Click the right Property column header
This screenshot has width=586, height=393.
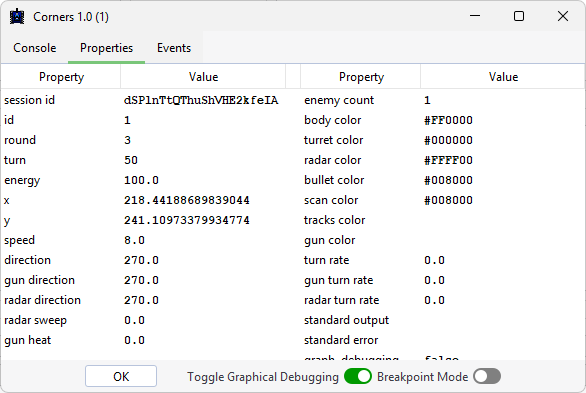[x=361, y=77]
